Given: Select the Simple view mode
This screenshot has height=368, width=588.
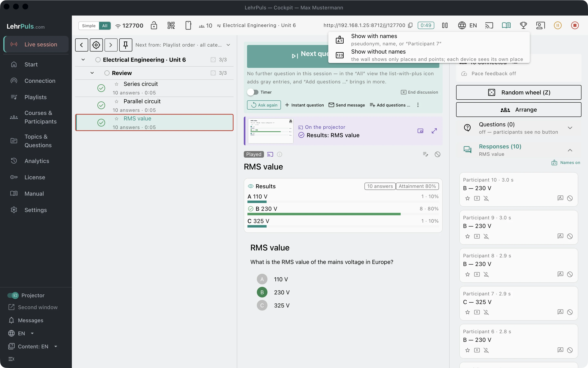Looking at the screenshot, I should 89,26.
